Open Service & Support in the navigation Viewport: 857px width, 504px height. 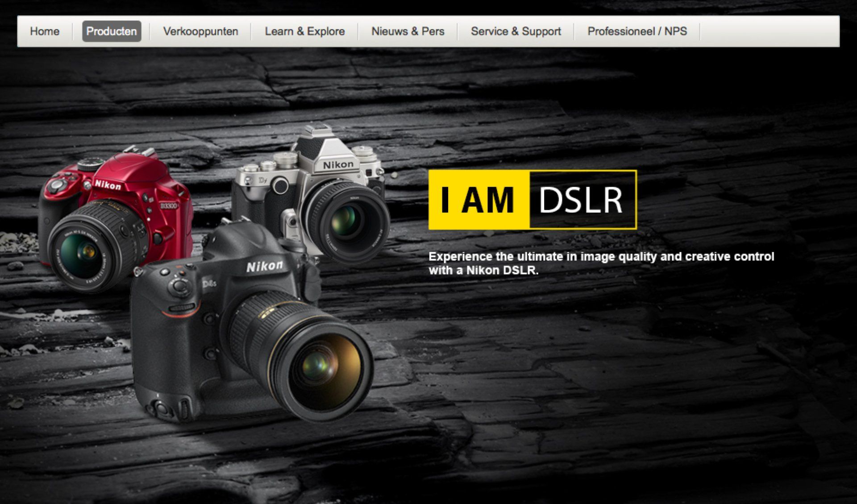point(516,31)
